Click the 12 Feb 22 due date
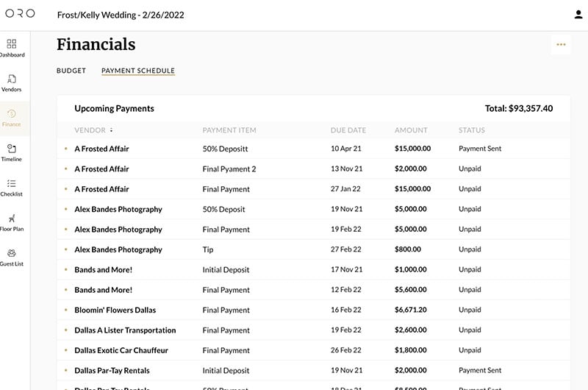 345,289
